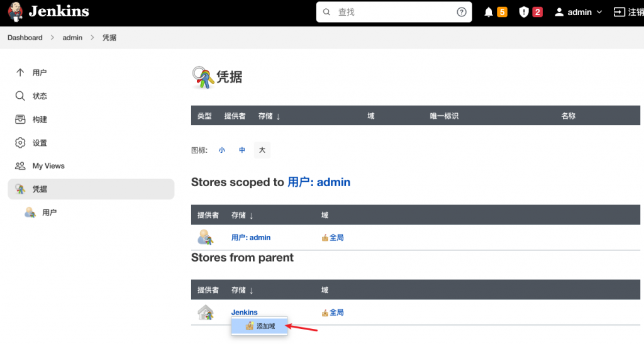
Task: Click the search magnifier icon in search box
Action: click(326, 12)
